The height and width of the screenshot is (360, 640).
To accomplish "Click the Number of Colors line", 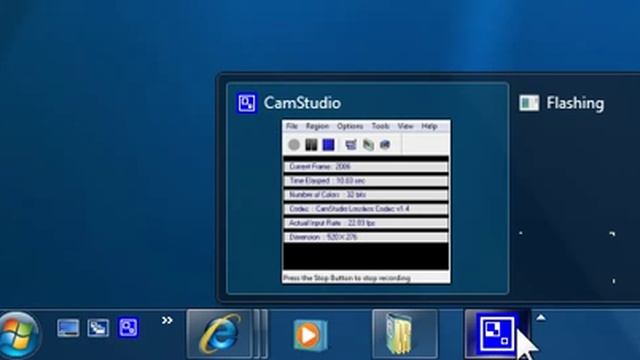I will click(366, 195).
